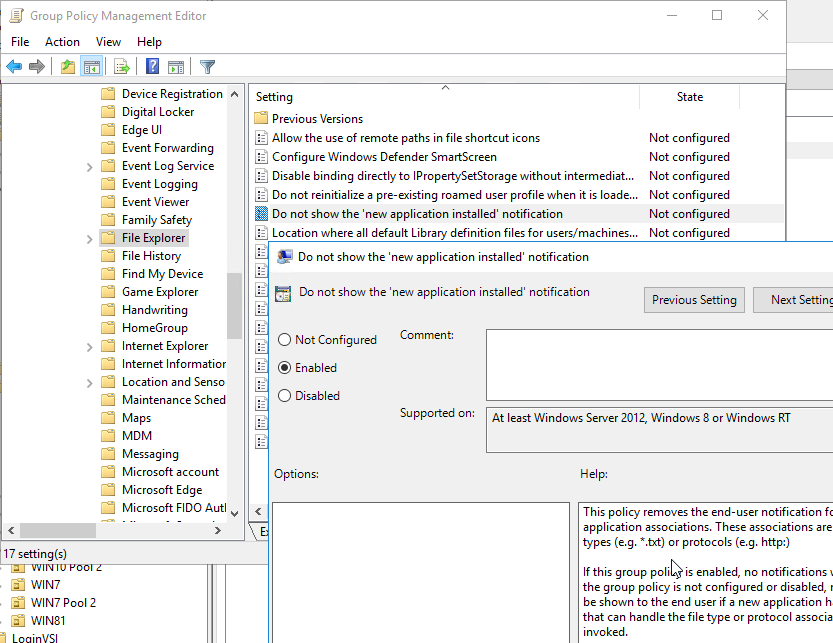Viewport: 833px width, 643px height.
Task: Click the Device Registration folder icon
Action: [108, 94]
